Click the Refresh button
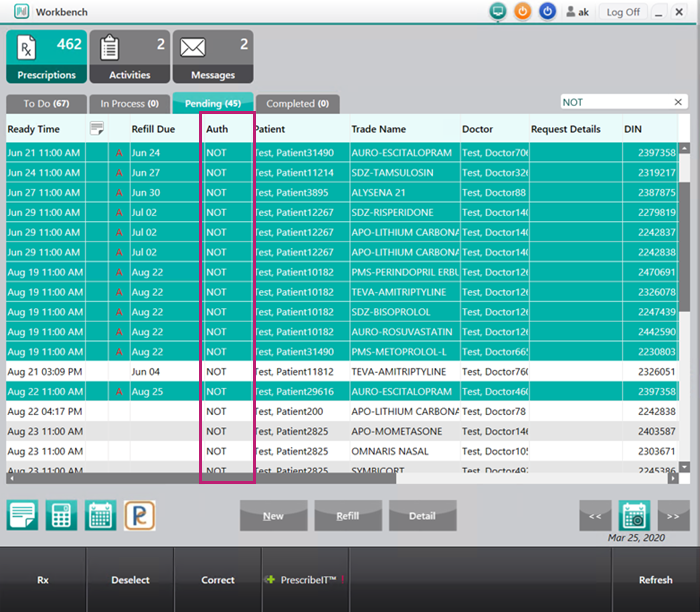Viewport: 700px width, 612px height. [x=655, y=579]
